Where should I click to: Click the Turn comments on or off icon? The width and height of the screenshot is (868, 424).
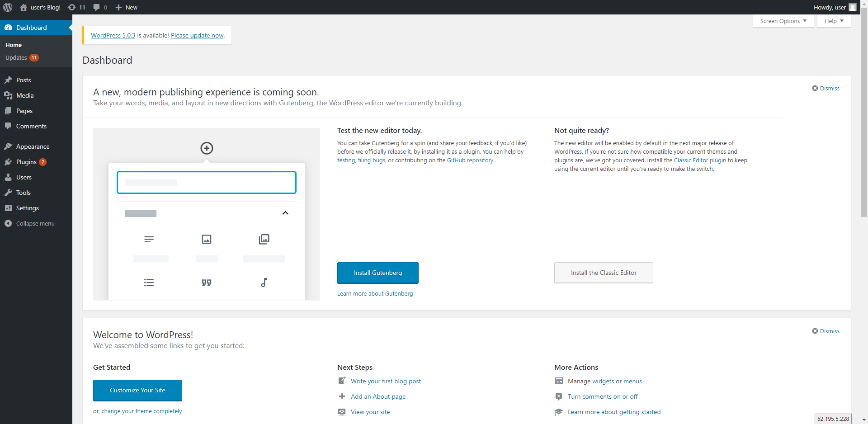coord(559,396)
